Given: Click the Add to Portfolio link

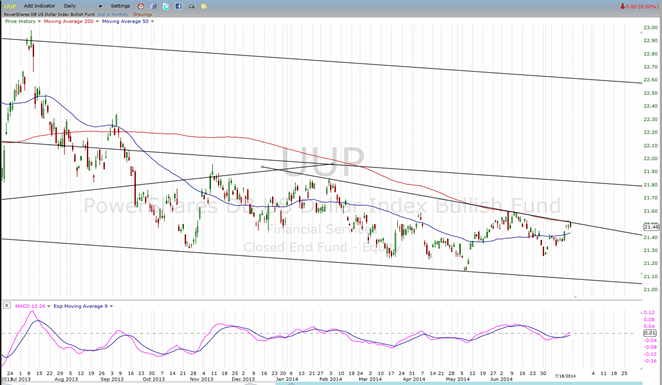Looking at the screenshot, I should tap(113, 14).
